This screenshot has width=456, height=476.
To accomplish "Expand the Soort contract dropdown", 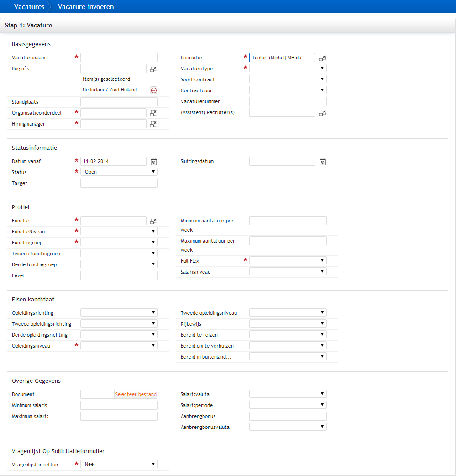I will [288, 79].
